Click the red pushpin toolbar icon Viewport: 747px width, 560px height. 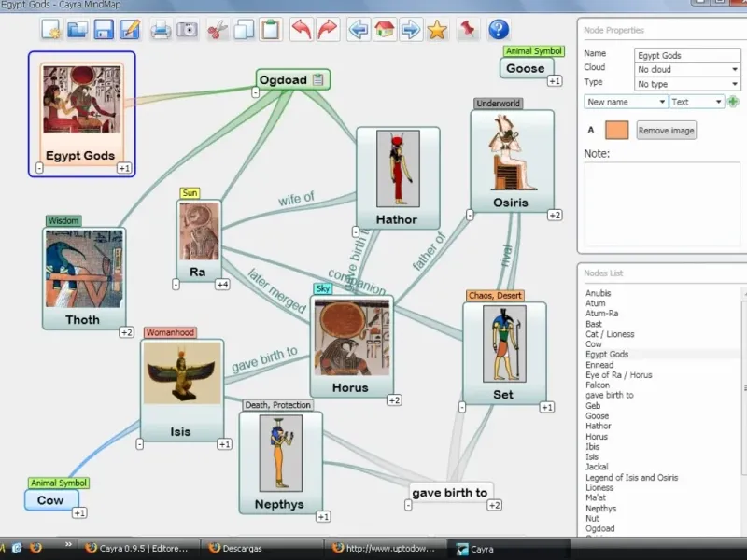pyautogui.click(x=468, y=30)
